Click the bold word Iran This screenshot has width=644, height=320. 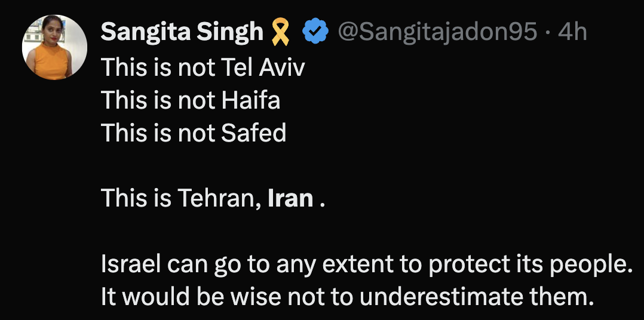pyautogui.click(x=290, y=198)
